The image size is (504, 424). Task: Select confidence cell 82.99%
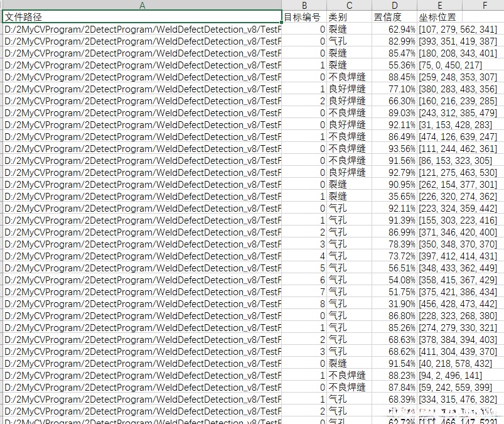point(395,41)
